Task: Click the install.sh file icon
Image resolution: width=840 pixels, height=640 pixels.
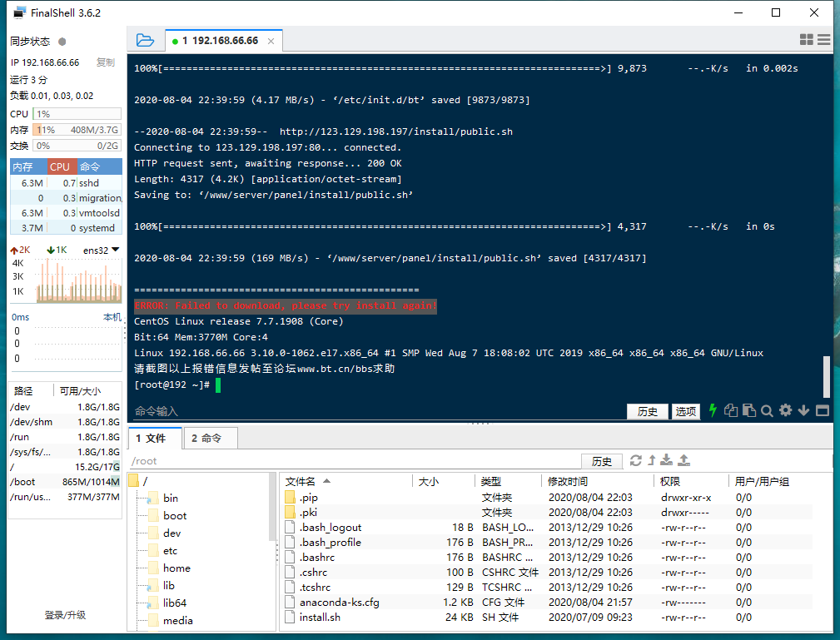Action: (x=290, y=617)
